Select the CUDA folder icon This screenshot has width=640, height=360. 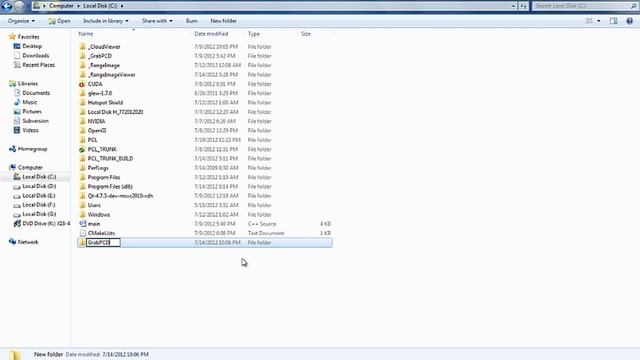click(x=82, y=84)
